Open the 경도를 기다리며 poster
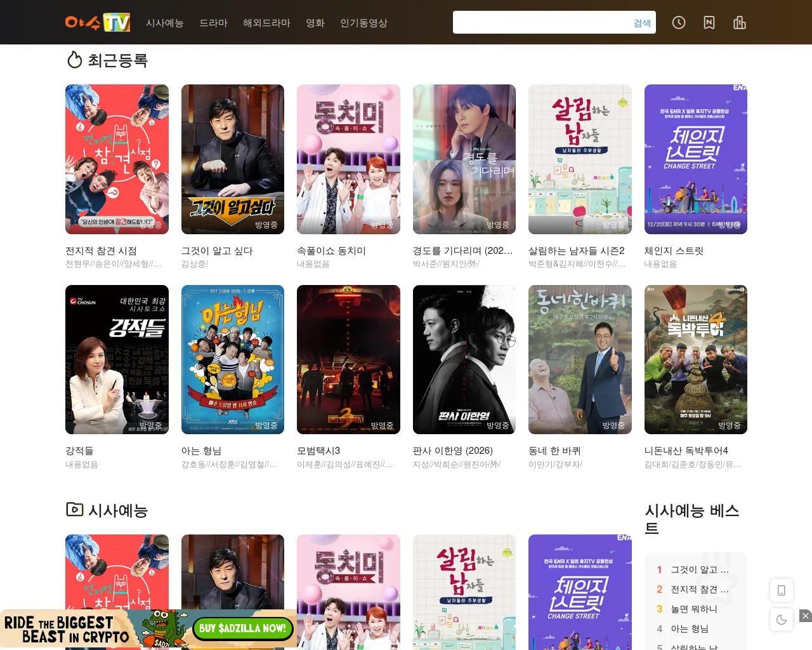 pos(464,159)
